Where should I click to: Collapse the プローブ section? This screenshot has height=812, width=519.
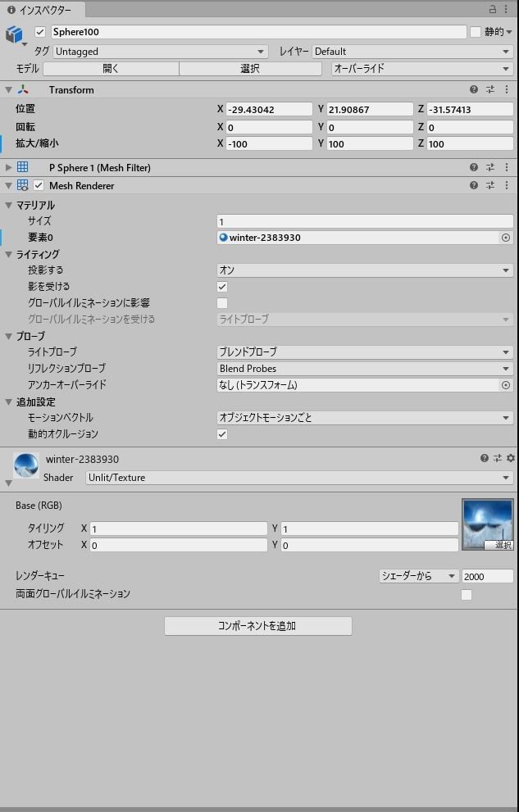pyautogui.click(x=8, y=336)
